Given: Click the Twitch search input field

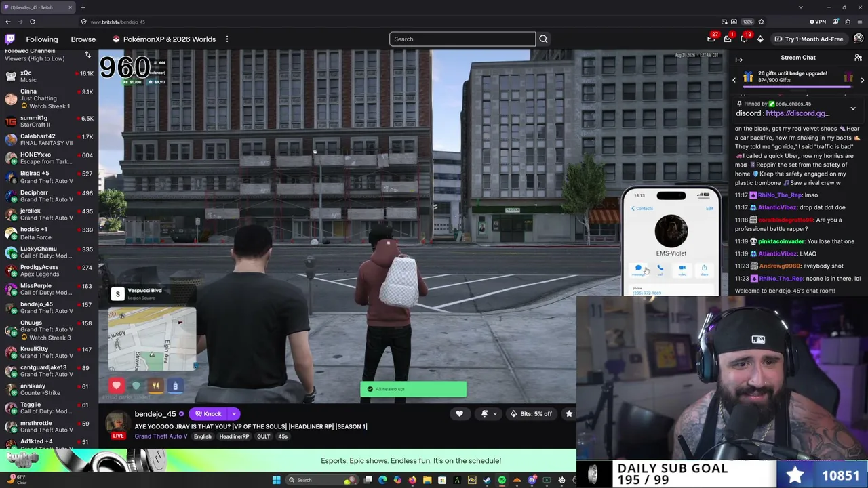Looking at the screenshot, I should pyautogui.click(x=462, y=39).
